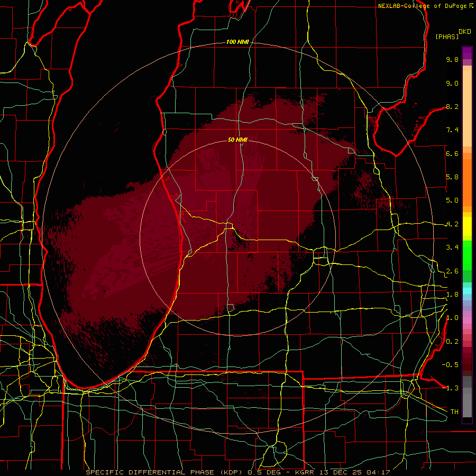This screenshot has width=476, height=476.
Task: Click the SPECIFIC DIFFERENTIAL PHASE (KDP) caption
Action: pos(166,472)
